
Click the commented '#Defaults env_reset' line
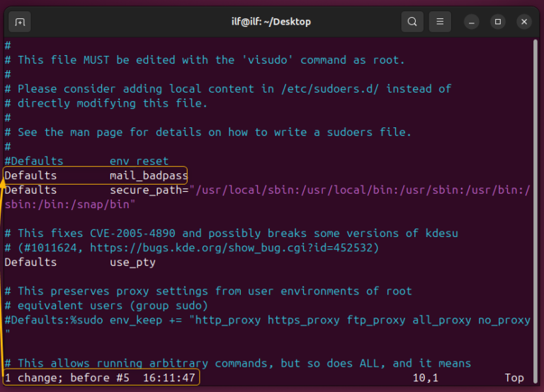tap(86, 161)
